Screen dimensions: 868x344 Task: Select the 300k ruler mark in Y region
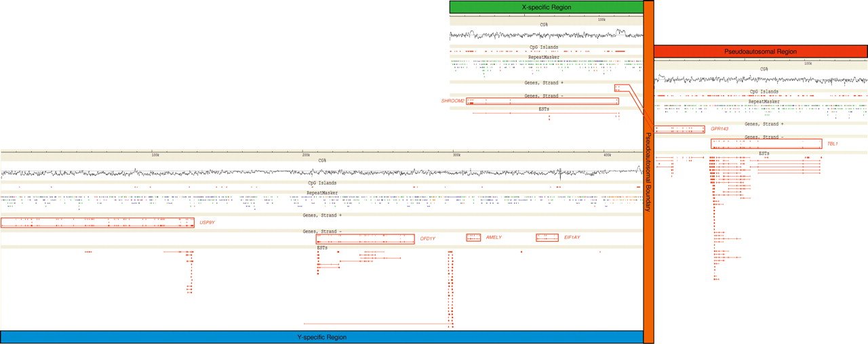(x=456, y=155)
